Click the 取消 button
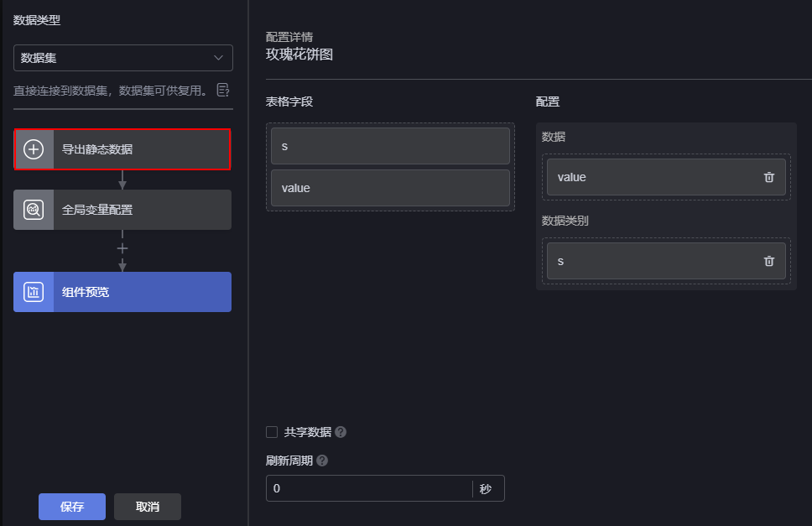 click(x=148, y=507)
